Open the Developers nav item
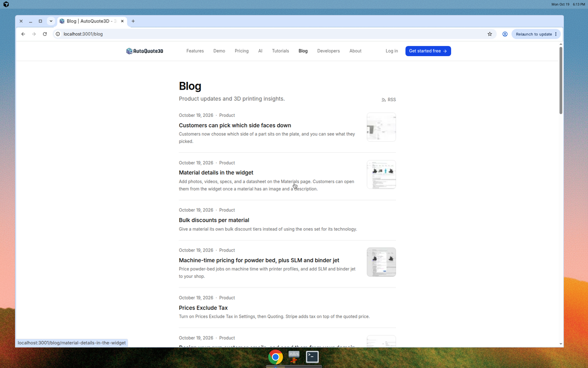 coord(328,51)
